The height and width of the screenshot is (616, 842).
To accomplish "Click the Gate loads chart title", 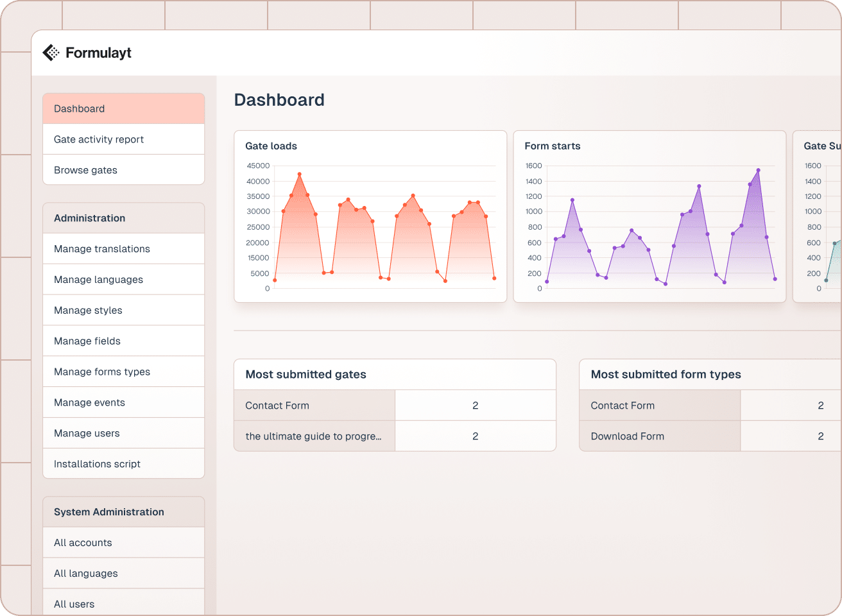I will 271,146.
